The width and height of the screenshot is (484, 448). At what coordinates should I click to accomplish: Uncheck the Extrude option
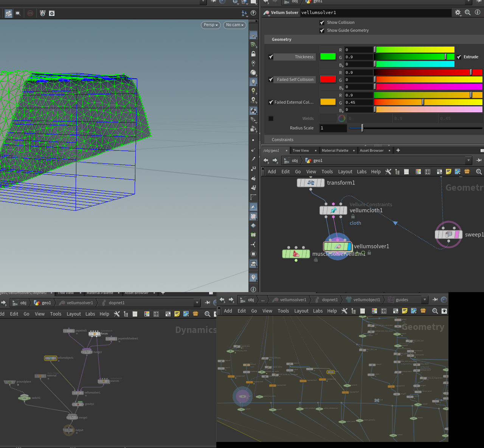(459, 57)
